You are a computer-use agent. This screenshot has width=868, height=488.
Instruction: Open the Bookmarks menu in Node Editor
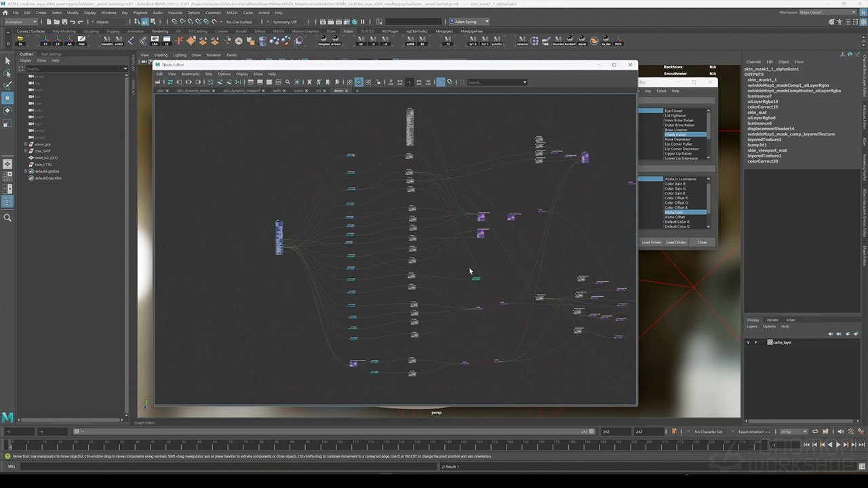[x=190, y=74]
